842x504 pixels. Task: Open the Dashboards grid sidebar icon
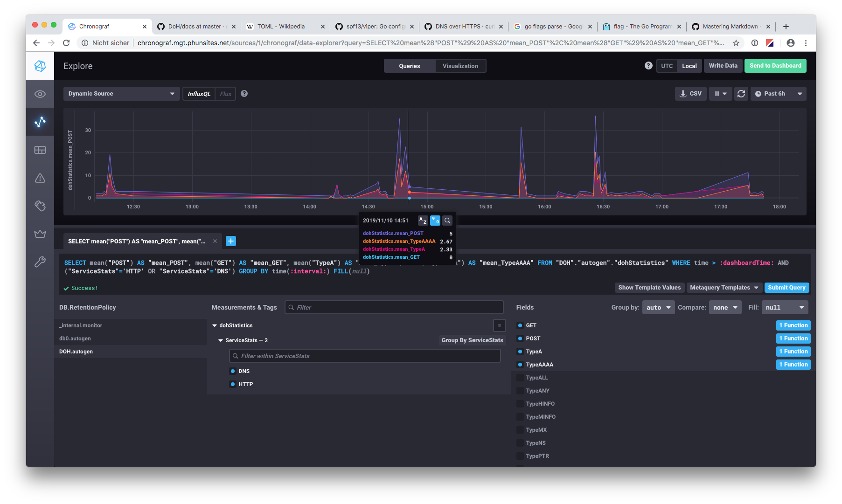point(40,150)
